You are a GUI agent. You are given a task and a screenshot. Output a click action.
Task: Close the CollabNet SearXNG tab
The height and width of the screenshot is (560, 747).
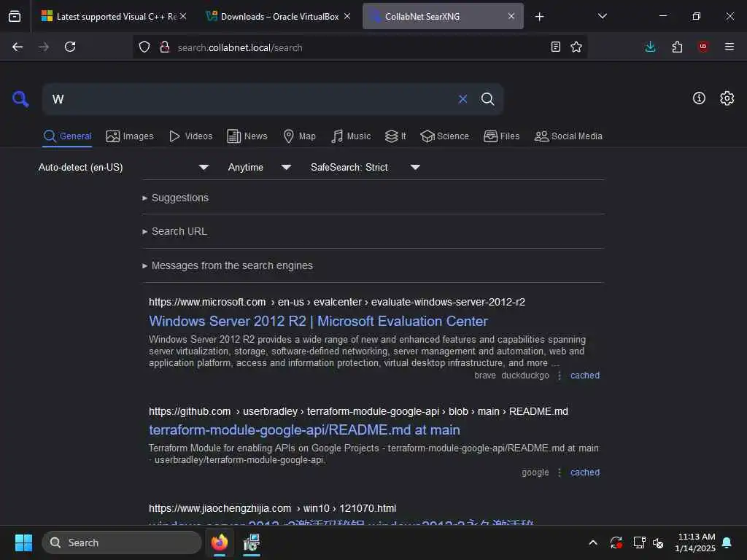[x=511, y=16]
